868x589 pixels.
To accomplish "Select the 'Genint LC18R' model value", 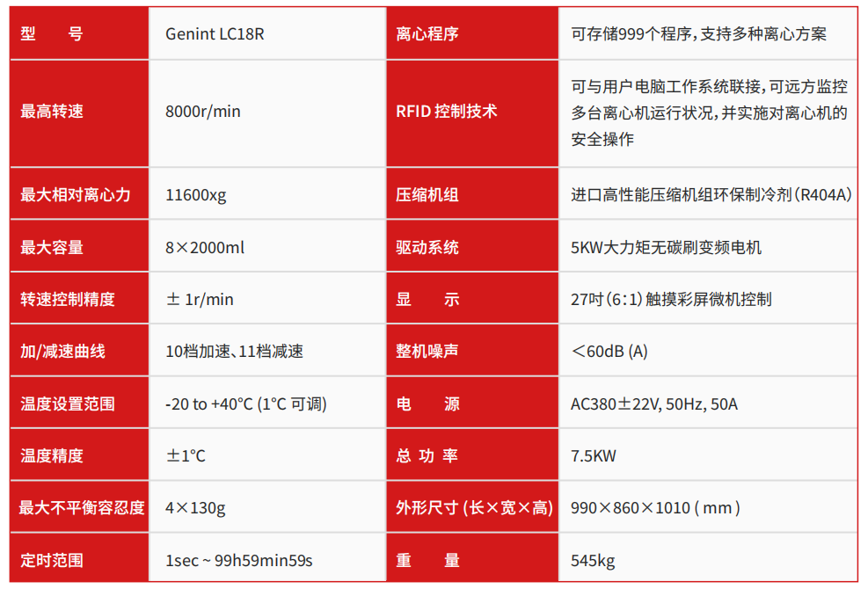I will (215, 33).
